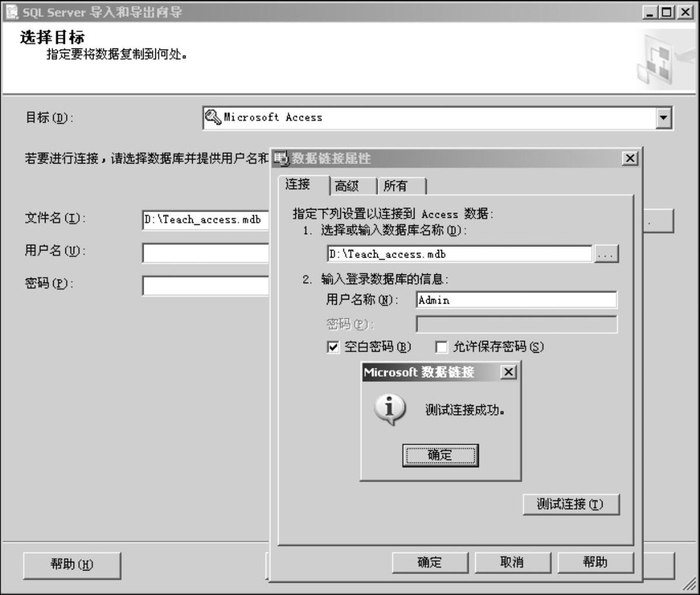
Task: Click 确定 in data link properties dialog
Action: coord(430,562)
